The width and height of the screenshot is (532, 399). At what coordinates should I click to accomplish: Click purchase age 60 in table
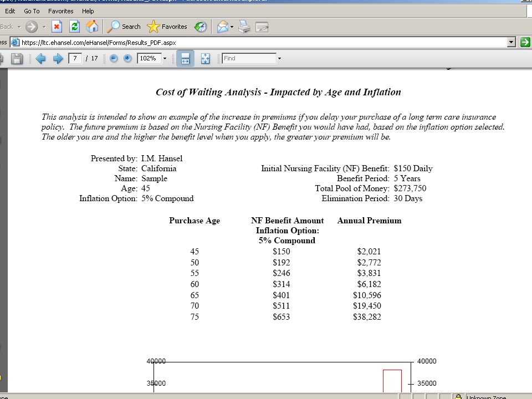195,284
